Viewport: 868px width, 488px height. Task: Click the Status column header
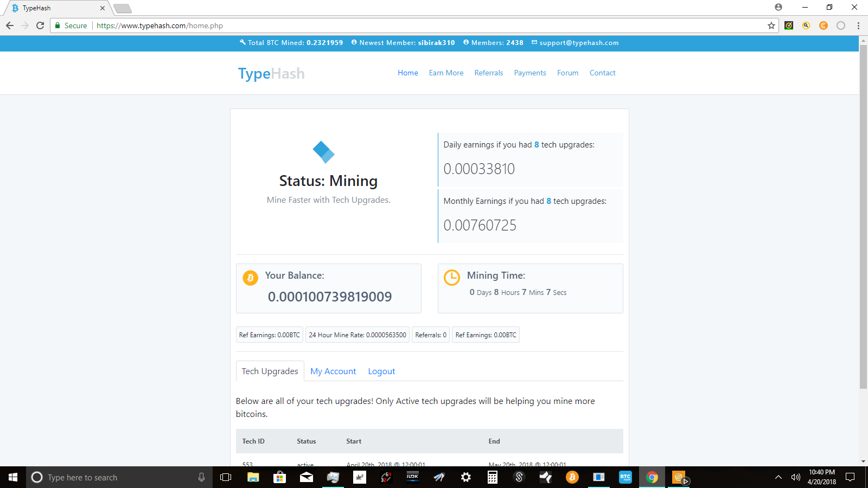pos(307,441)
